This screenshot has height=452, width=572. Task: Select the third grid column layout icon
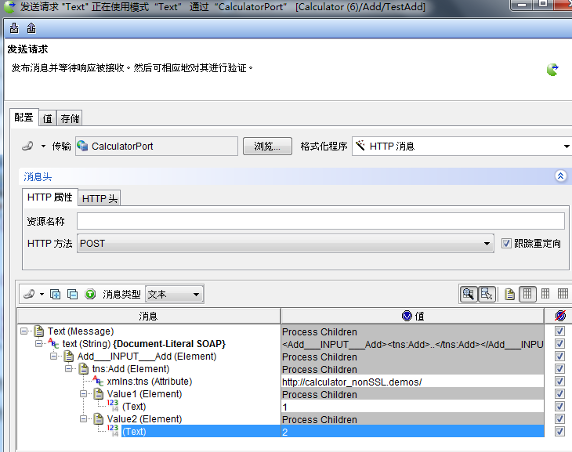click(x=563, y=294)
